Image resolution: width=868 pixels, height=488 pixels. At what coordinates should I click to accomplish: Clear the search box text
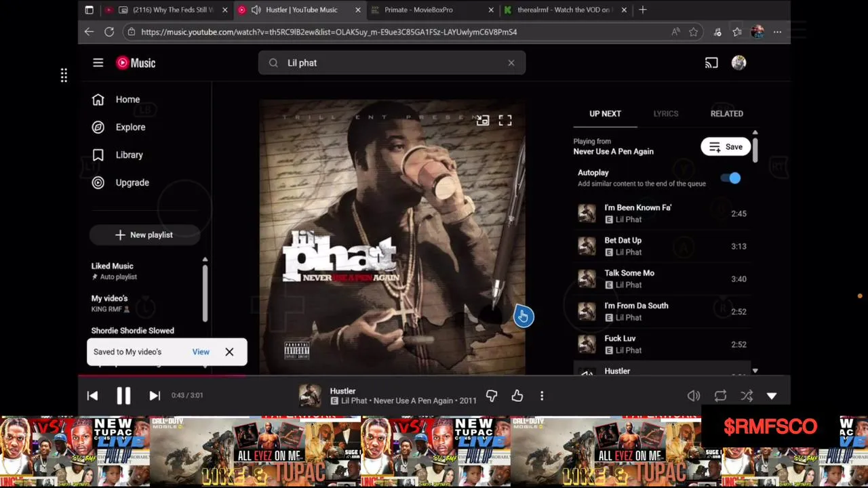[x=511, y=63]
